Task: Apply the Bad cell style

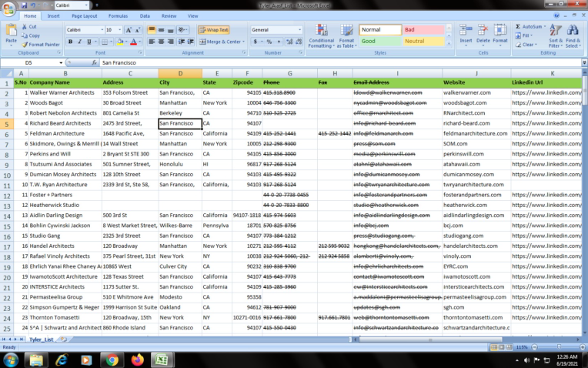Action: click(424, 29)
